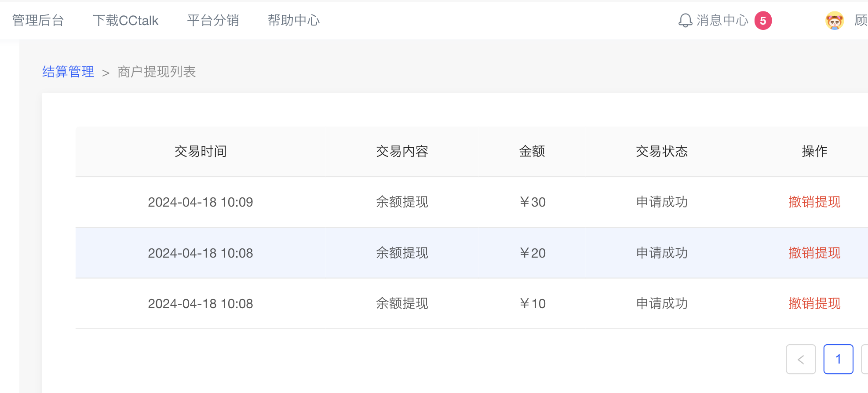Click the 交易状态 column header
Screen dimensions: 868x393
(x=662, y=151)
